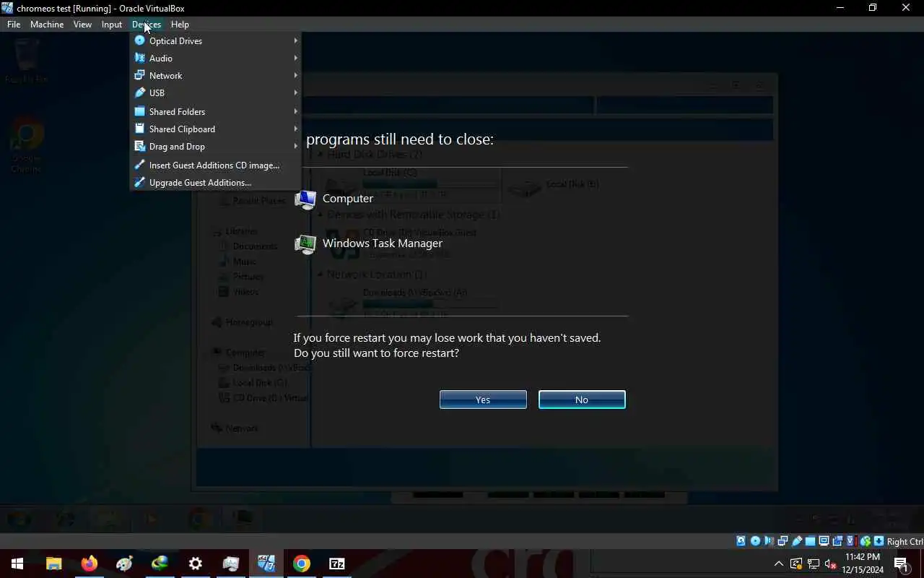This screenshot has width=924, height=578.
Task: Expand the Shared Folders submenu
Action: tap(215, 111)
